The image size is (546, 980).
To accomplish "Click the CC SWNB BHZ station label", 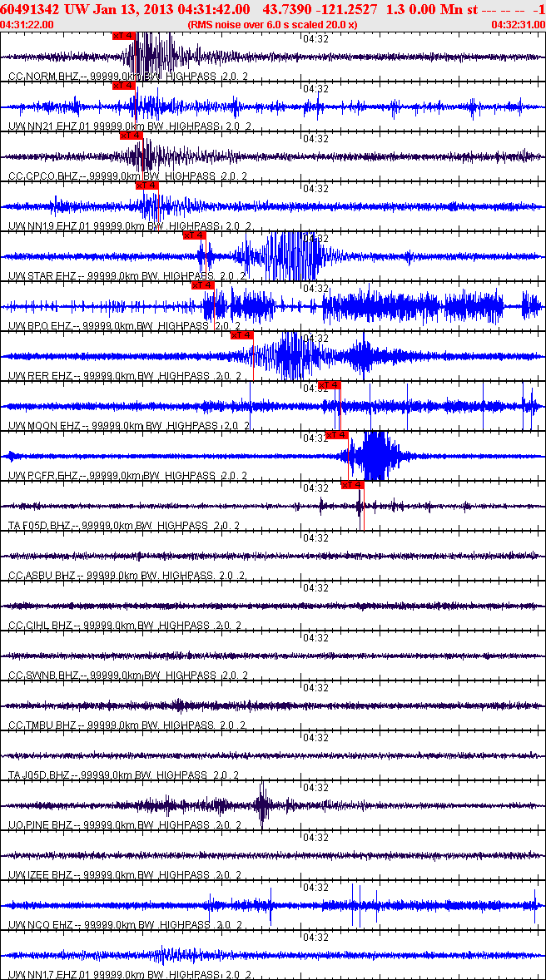I will pyautogui.click(x=128, y=675).
